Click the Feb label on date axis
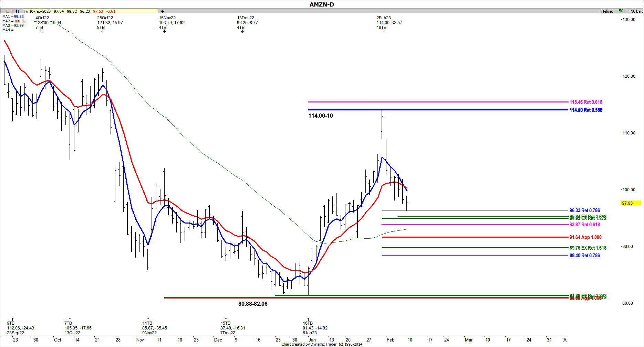The image size is (644, 347). (x=391, y=340)
